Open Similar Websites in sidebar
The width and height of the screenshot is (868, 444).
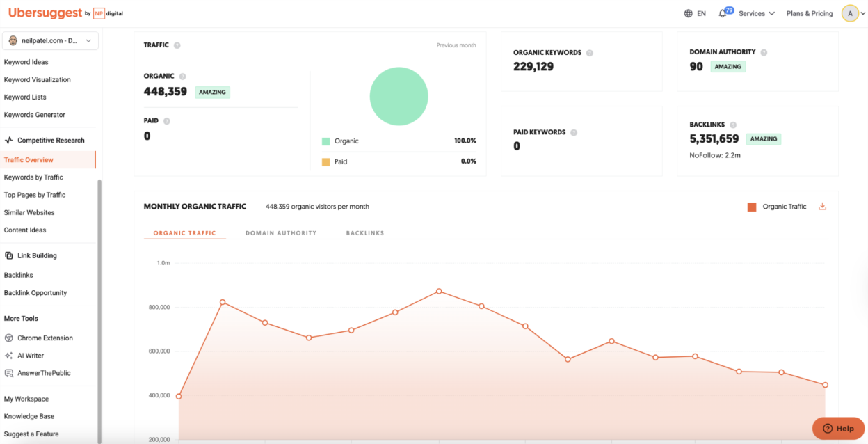click(29, 213)
